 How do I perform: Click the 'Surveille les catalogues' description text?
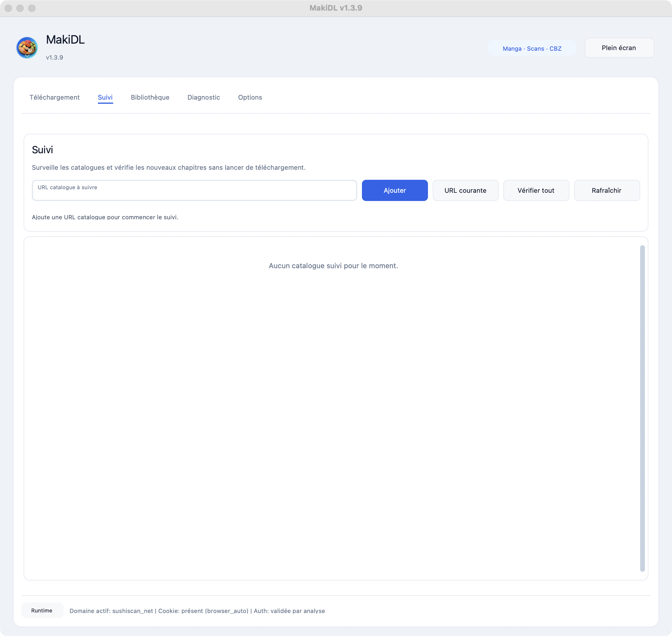(x=169, y=167)
